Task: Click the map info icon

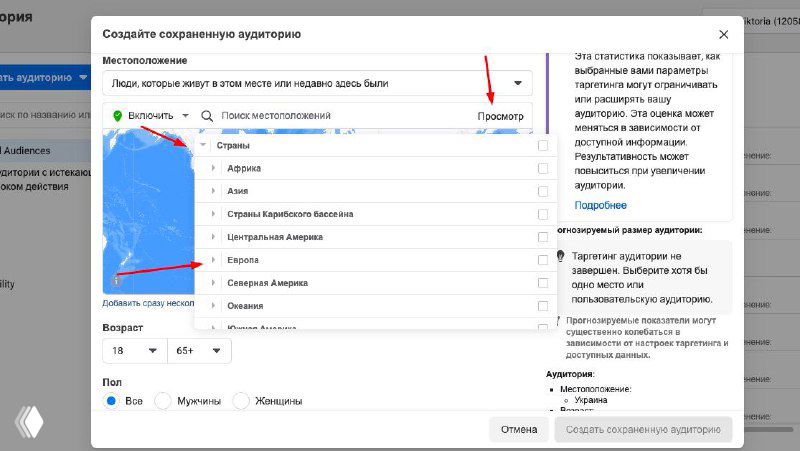Action: 116,281
